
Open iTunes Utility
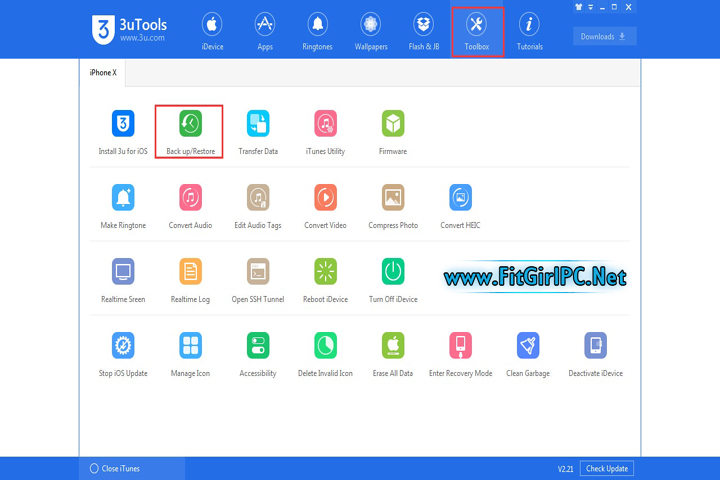point(325,124)
